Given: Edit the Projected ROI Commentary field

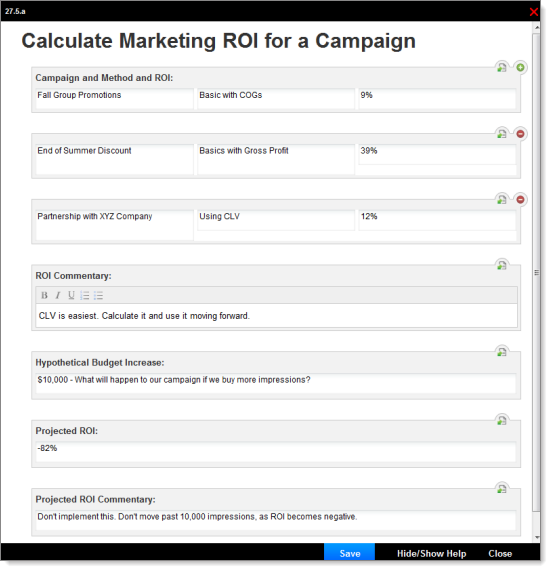Looking at the screenshot, I should pyautogui.click(x=276, y=520).
